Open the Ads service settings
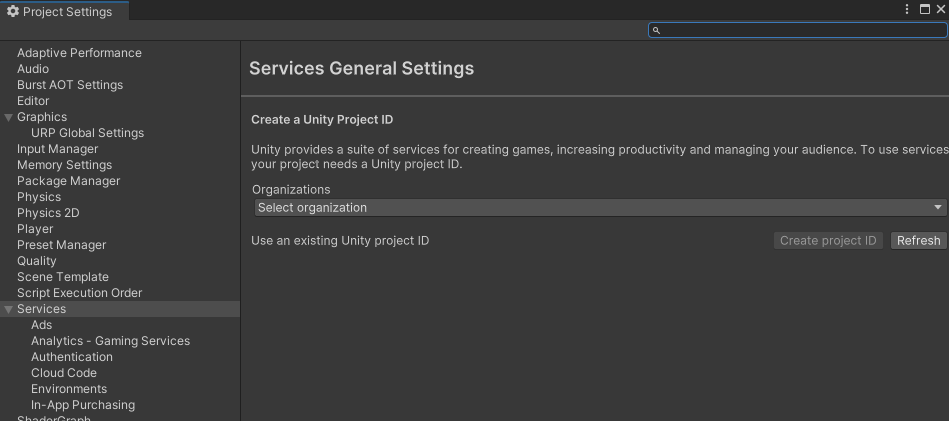Screen dimensions: 949x421 point(42,325)
